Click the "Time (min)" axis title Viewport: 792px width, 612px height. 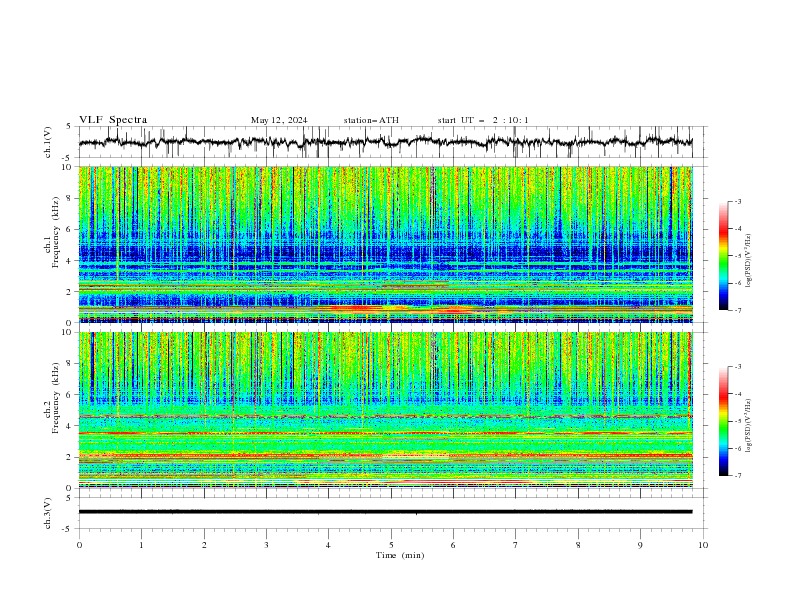[400, 555]
